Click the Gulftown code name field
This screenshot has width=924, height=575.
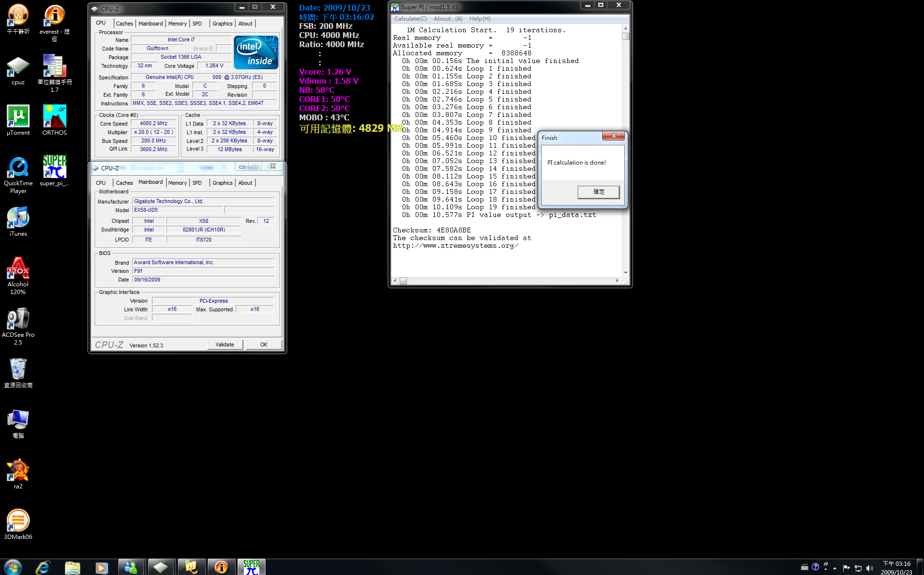click(157, 49)
